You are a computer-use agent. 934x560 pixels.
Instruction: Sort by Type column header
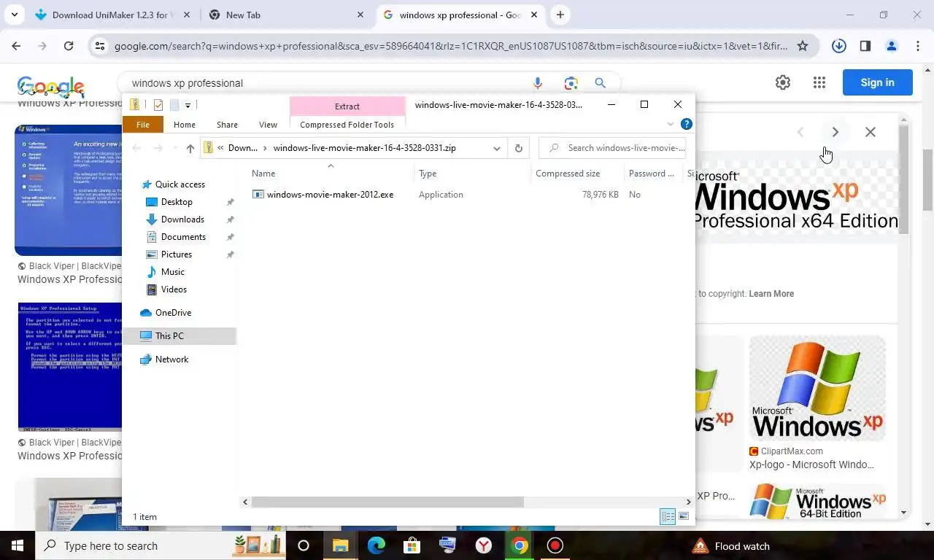point(428,174)
